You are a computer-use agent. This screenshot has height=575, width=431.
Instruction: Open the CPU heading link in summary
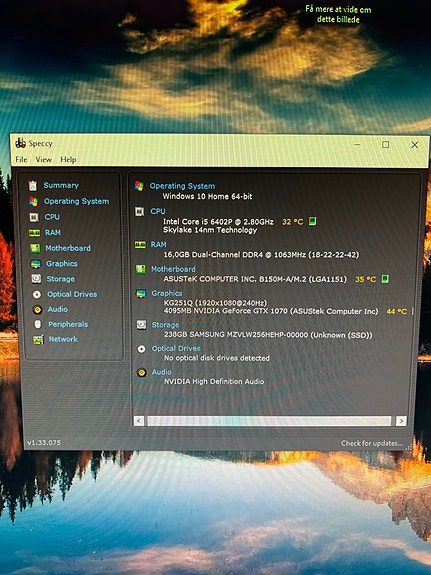158,211
